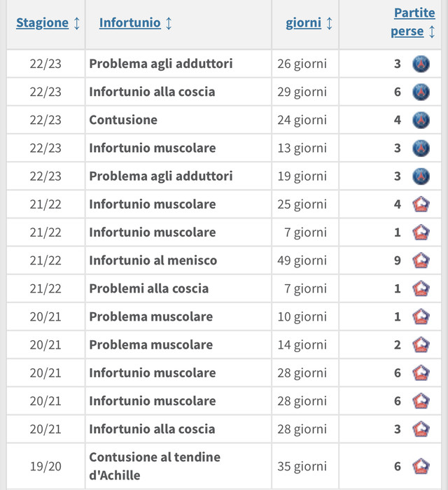Toggle sort arrow next to giorni

(x=330, y=23)
